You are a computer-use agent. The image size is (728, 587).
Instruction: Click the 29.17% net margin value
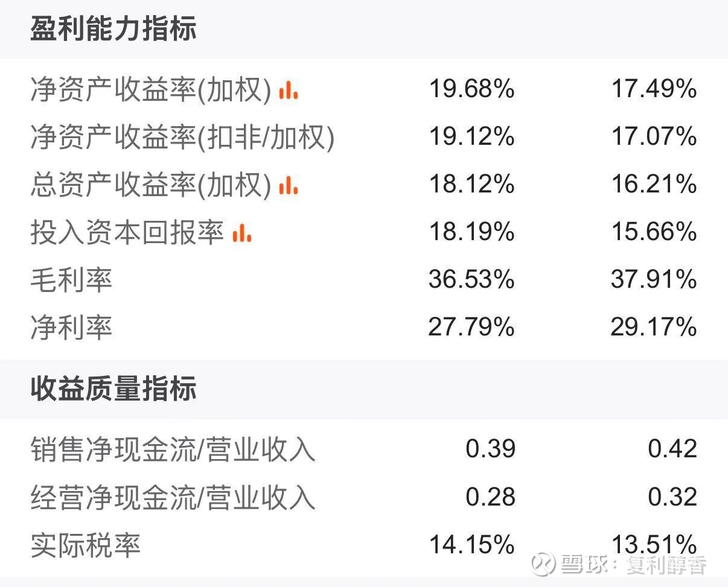point(654,328)
